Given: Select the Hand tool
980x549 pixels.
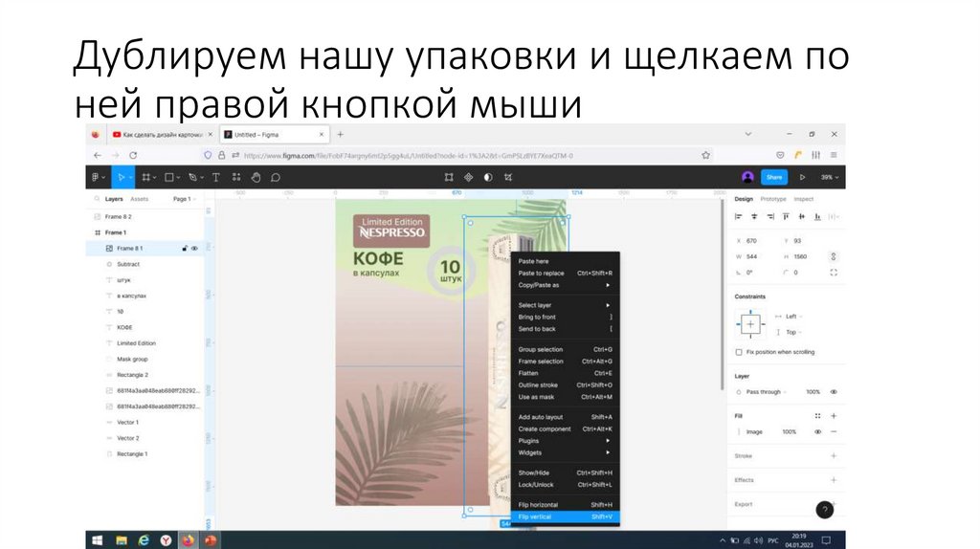Looking at the screenshot, I should pyautogui.click(x=256, y=177).
